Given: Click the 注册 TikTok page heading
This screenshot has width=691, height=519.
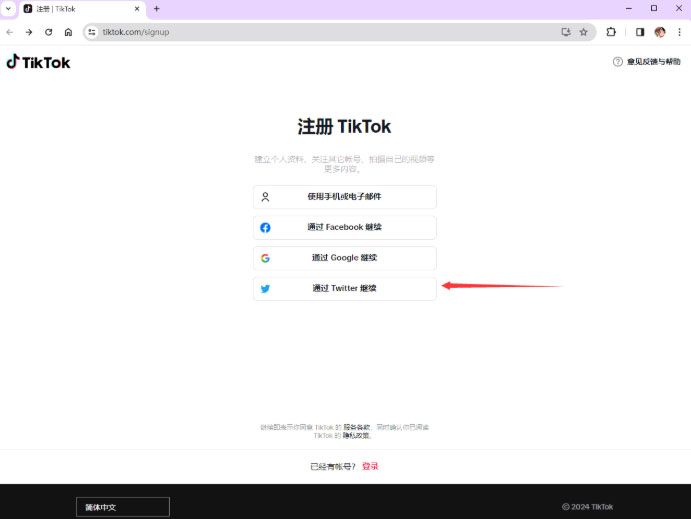Looking at the screenshot, I should point(344,127).
